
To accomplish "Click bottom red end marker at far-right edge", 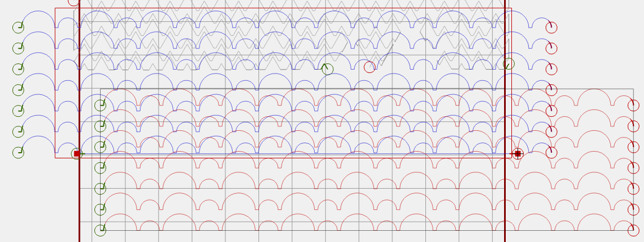I will tap(633, 230).
